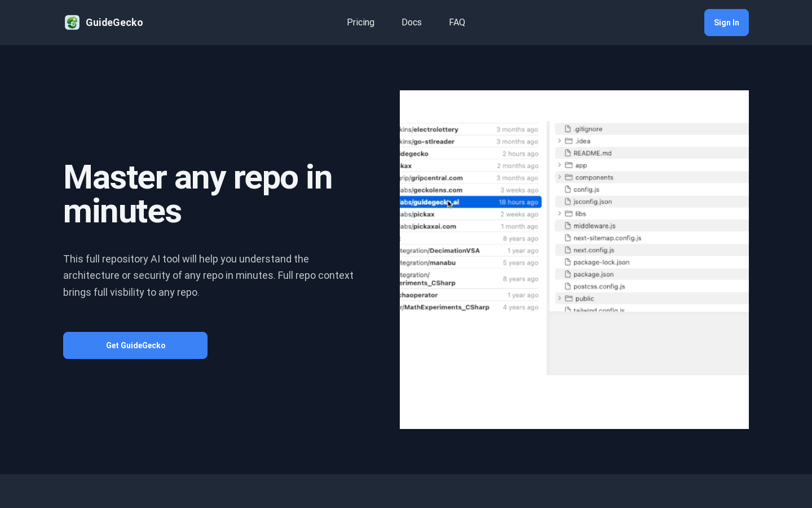Select the gripcentral.com repo row
Screen dimensions: 812x508
470,178
